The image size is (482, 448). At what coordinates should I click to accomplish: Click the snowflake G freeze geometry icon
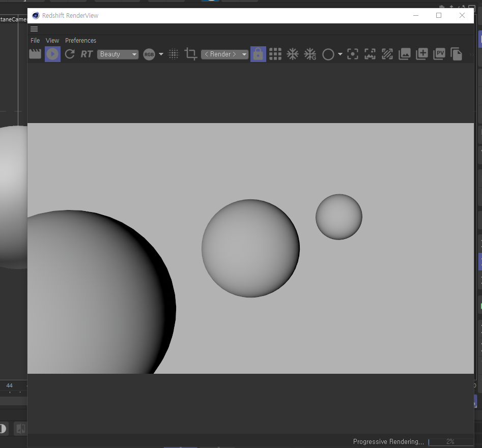[x=310, y=54]
